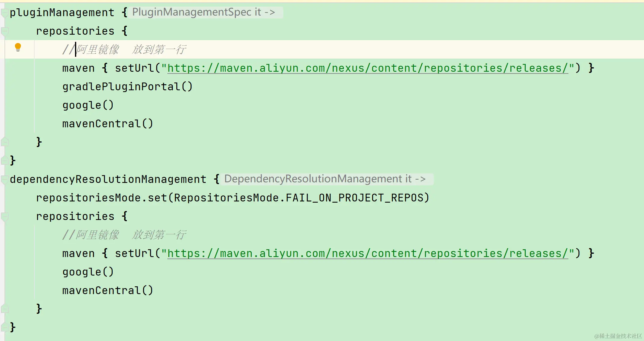
Task: Open the first aliyun maven releases URL
Action: 367,68
